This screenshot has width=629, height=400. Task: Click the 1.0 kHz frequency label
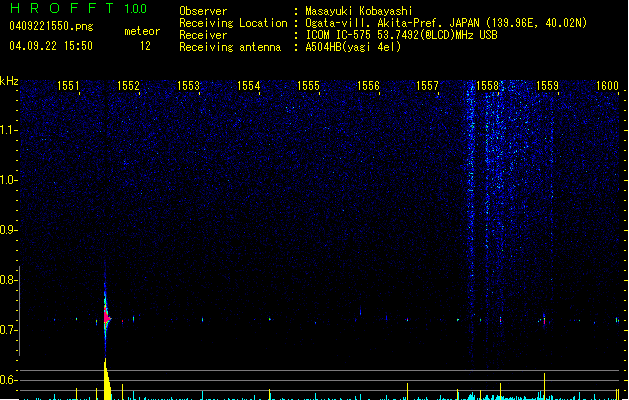[x=8, y=180]
